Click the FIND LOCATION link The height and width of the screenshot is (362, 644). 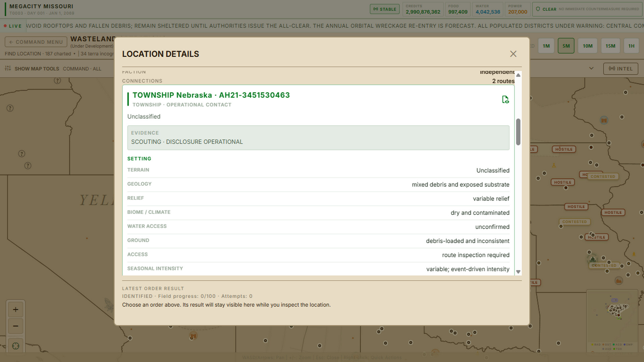(x=23, y=54)
